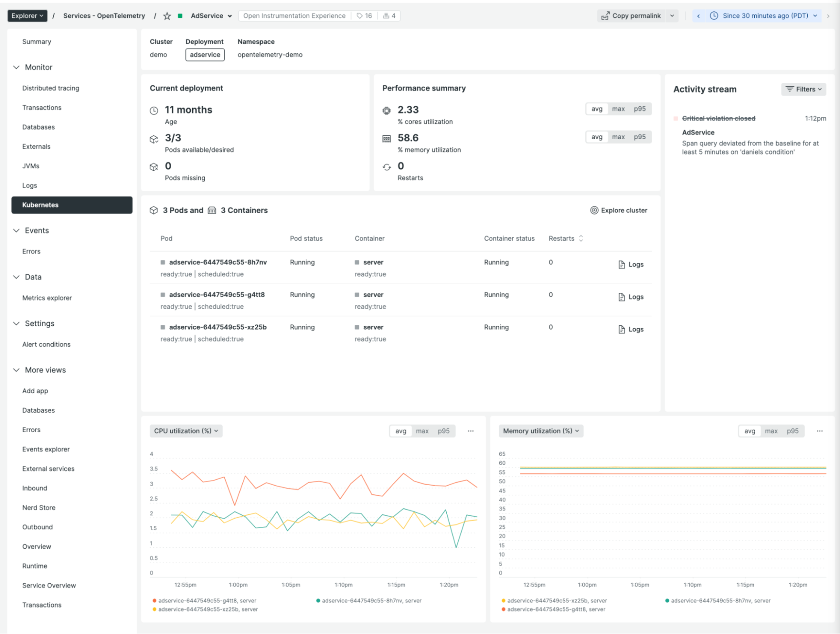Image resolution: width=840 pixels, height=634 pixels.
Task: Open the Services - OpenTelemetry breadcrumb link
Action: [x=104, y=16]
